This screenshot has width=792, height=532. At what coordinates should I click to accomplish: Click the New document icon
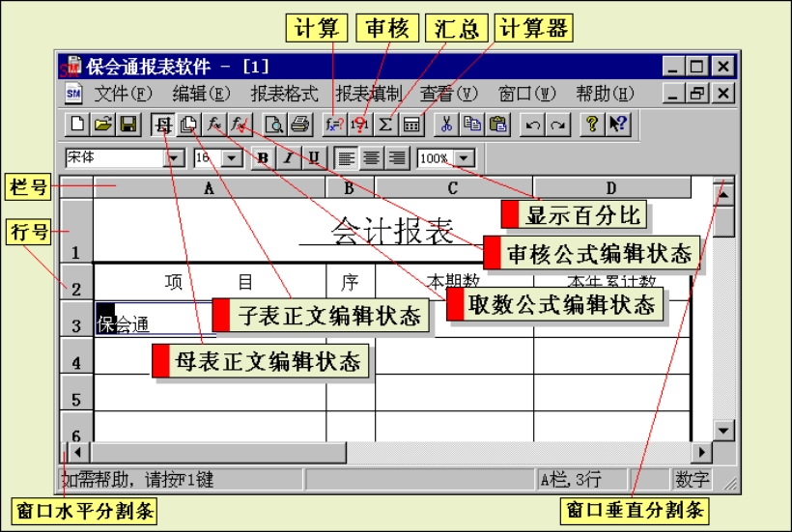[78, 125]
